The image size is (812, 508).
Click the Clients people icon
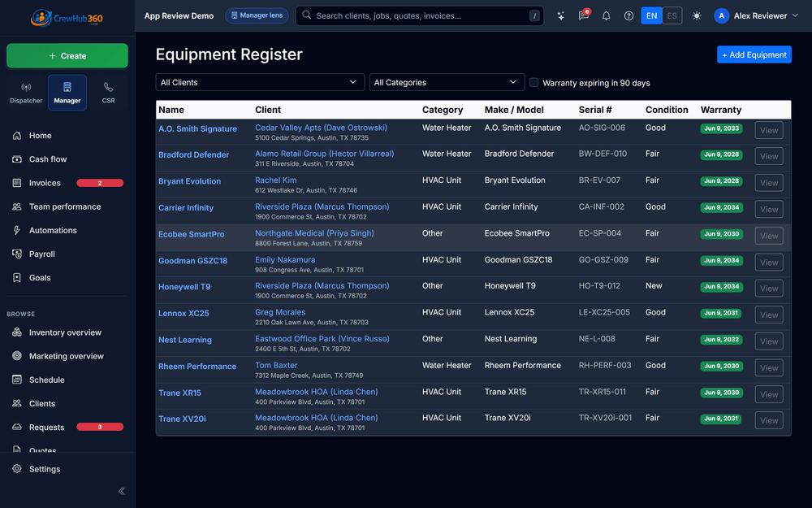(x=17, y=403)
